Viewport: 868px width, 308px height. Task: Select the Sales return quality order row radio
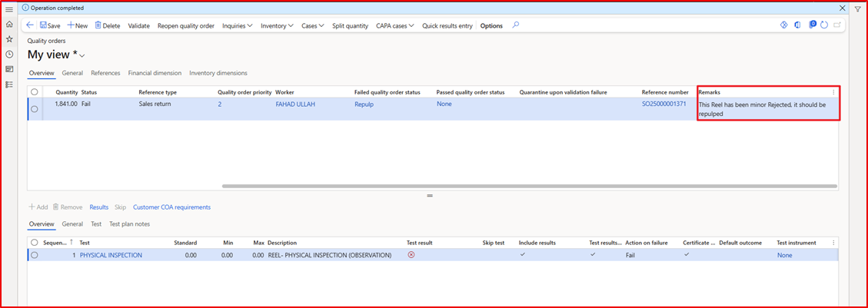[x=35, y=109]
